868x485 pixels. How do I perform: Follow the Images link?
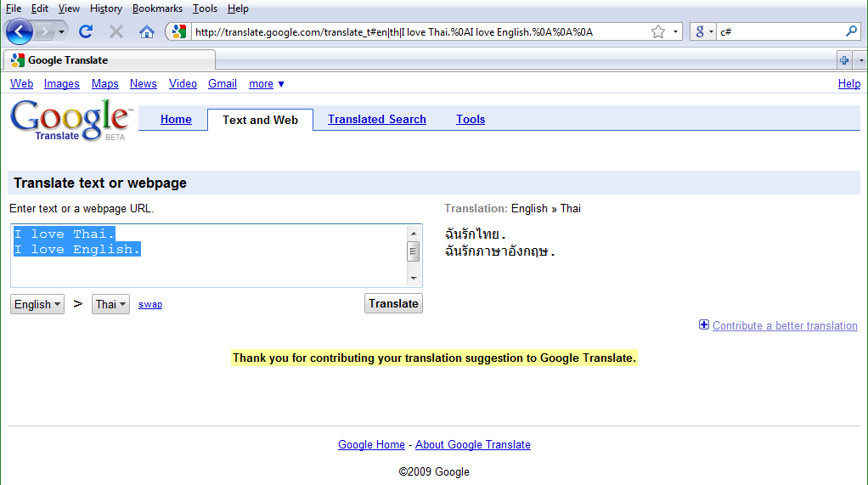61,83
